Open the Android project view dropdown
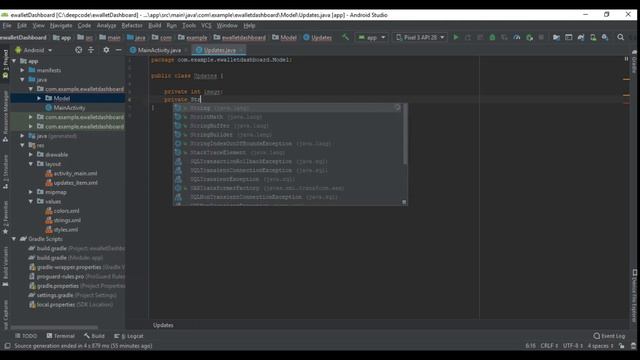Screen dimensions: 640x360 33,50
